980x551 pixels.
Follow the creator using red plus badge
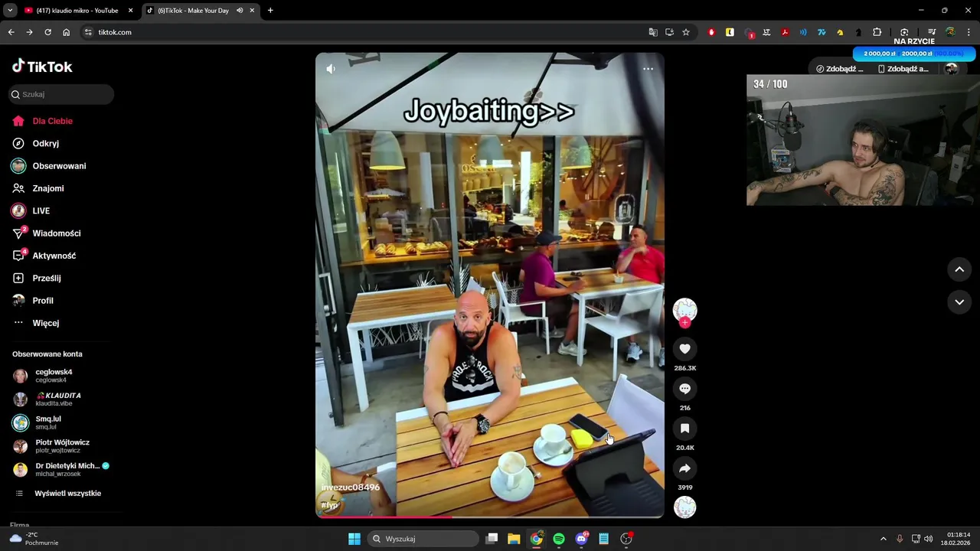[684, 323]
